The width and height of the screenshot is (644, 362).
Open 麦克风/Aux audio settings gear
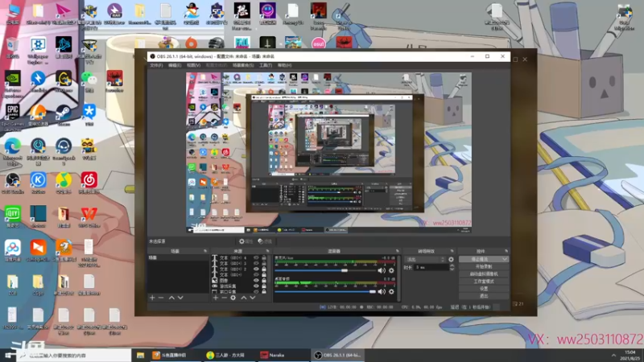(x=391, y=270)
